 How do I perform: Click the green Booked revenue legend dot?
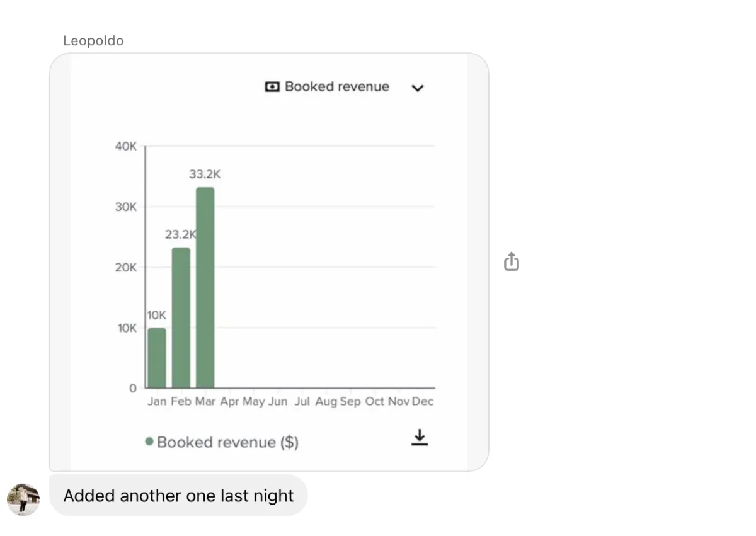(x=149, y=442)
